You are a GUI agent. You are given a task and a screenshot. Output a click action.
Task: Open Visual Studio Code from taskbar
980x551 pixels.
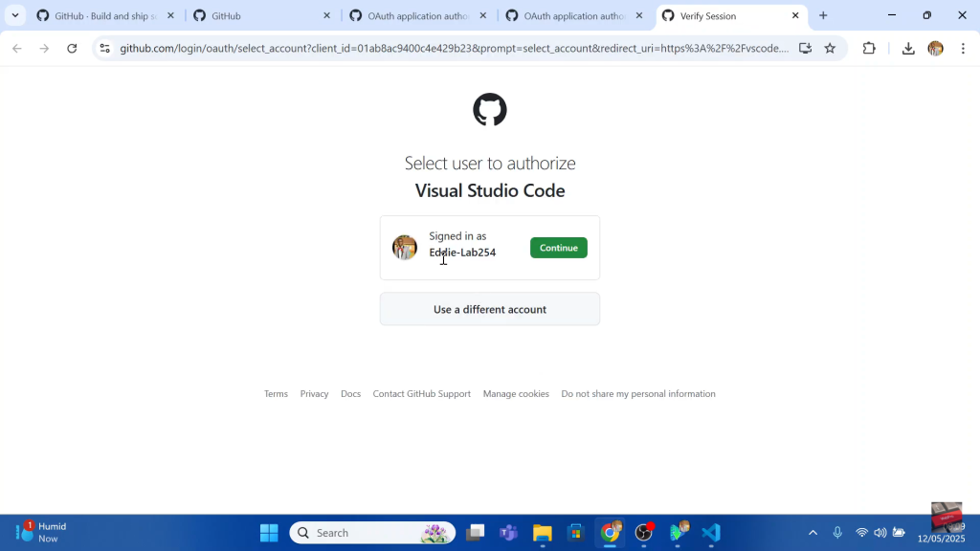click(x=711, y=533)
